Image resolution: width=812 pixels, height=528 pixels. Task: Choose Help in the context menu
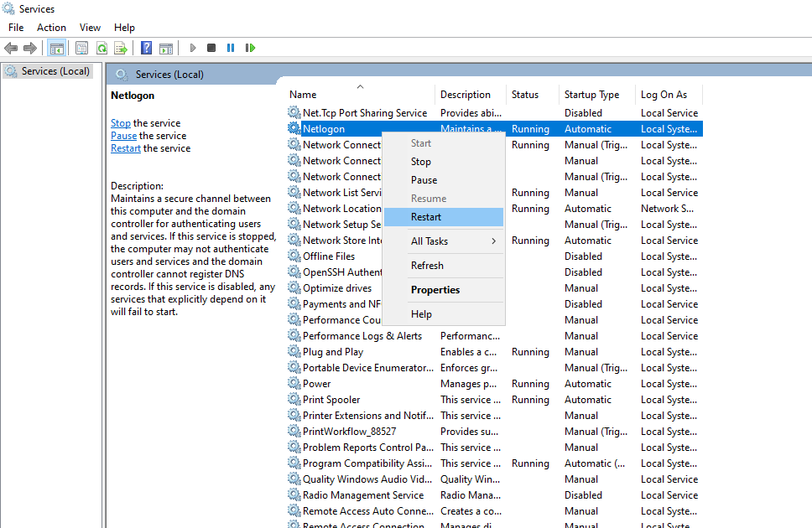(444, 314)
